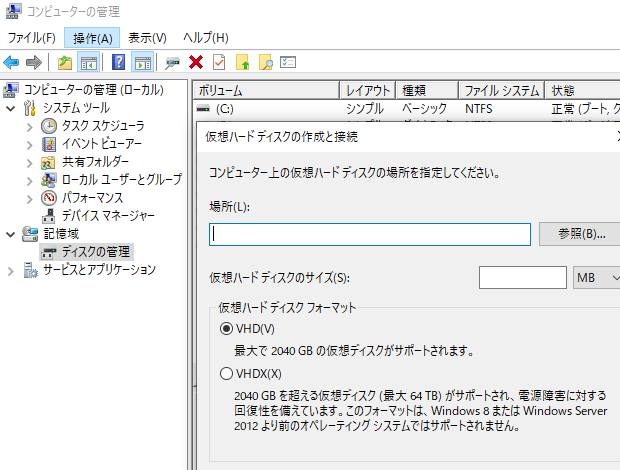620x470 pixels.
Task: Click the magnifier search toolbar icon
Action: [265, 63]
